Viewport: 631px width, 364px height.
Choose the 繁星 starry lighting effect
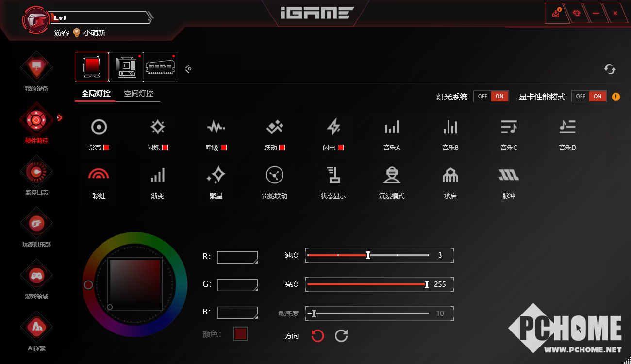click(x=216, y=175)
